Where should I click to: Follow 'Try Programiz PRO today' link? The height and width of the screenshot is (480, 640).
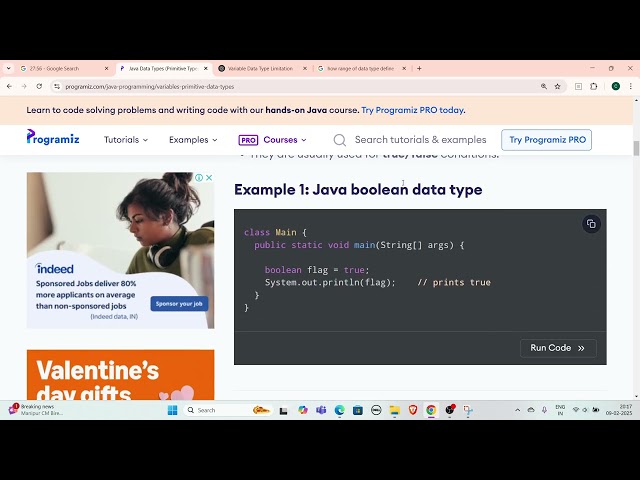413,110
